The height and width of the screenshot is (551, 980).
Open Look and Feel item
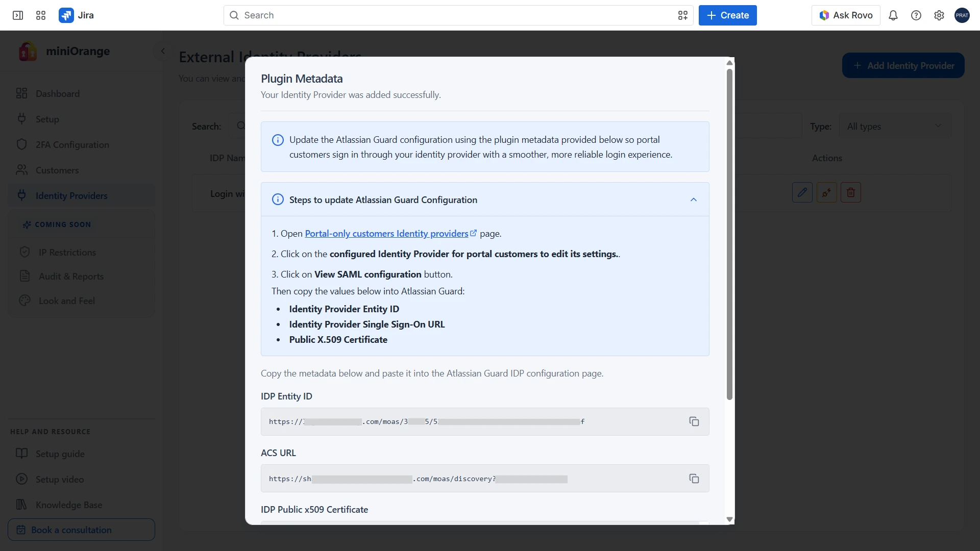(82, 300)
